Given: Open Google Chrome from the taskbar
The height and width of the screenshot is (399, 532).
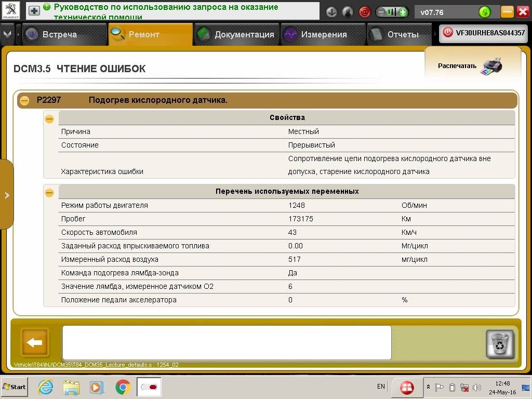Looking at the screenshot, I should pos(123,387).
